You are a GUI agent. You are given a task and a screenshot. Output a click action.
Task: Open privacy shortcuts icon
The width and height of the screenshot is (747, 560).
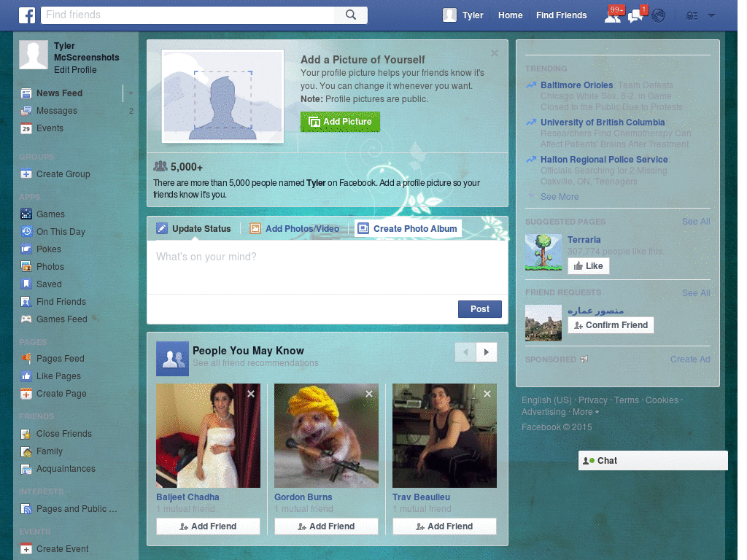692,16
